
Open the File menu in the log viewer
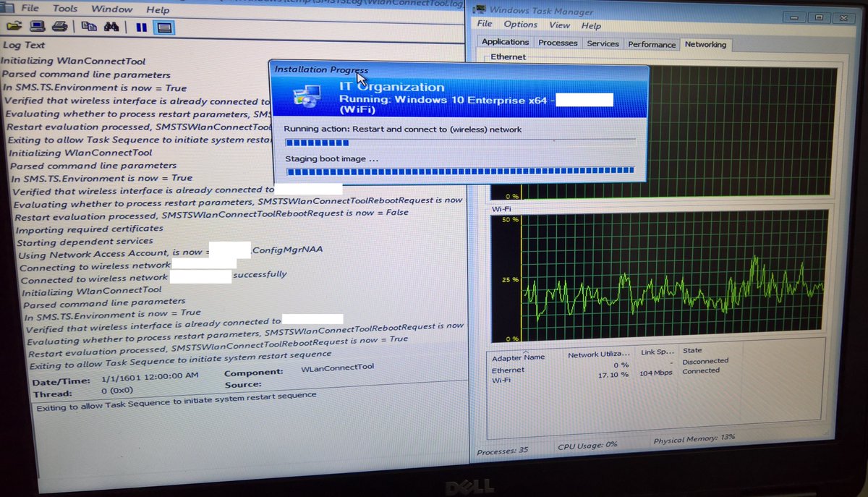(30, 9)
